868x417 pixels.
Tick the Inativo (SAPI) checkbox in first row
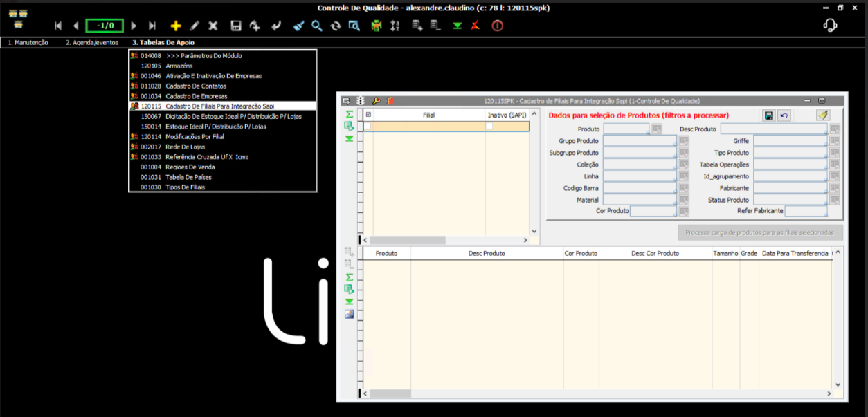tap(489, 127)
